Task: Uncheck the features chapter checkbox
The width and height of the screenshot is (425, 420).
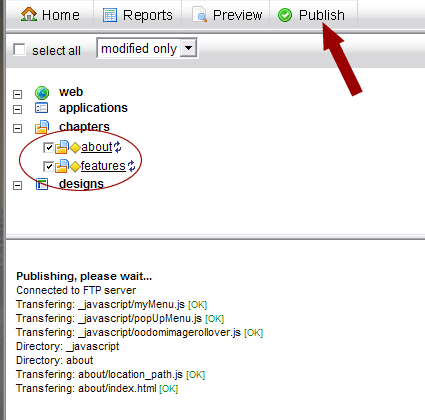Action: 49,166
